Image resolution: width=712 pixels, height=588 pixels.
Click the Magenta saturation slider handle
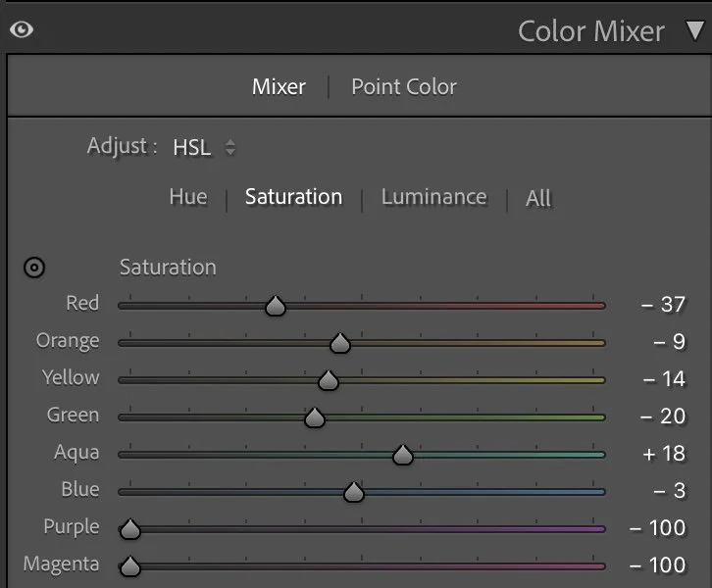coord(130,566)
